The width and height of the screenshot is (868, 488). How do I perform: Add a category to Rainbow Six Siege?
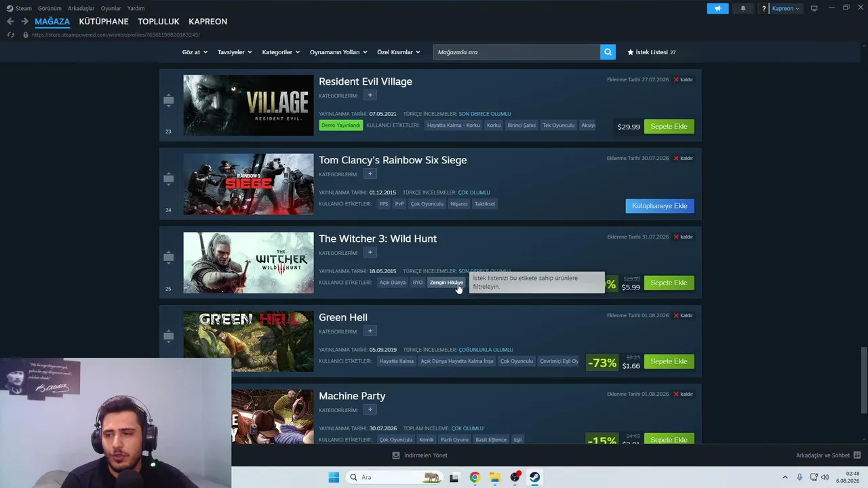pyautogui.click(x=370, y=174)
